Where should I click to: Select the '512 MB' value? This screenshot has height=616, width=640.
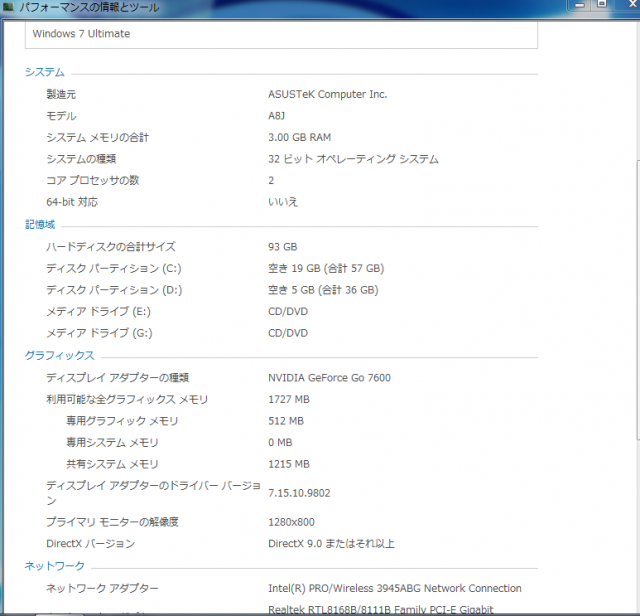286,421
